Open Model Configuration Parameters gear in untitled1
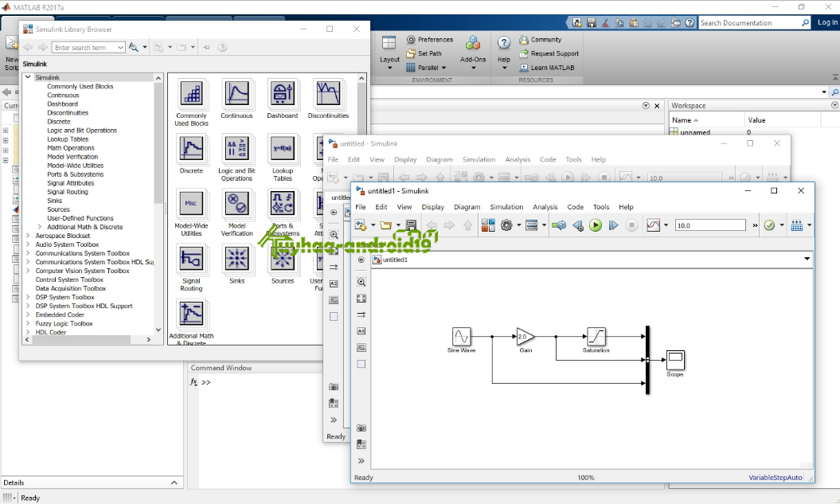Viewport: 840px width, 504px height. tap(506, 225)
